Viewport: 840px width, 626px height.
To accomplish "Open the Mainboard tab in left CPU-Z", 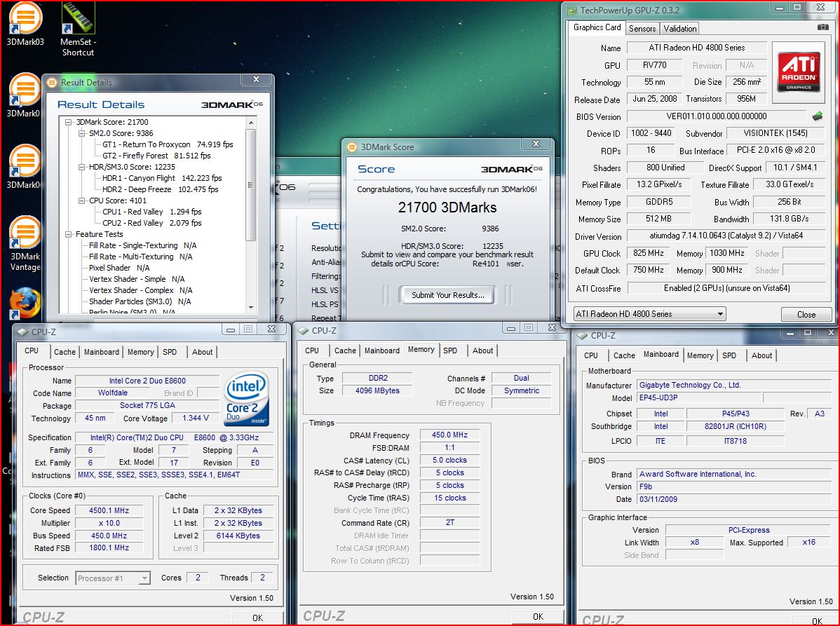I will pyautogui.click(x=101, y=352).
